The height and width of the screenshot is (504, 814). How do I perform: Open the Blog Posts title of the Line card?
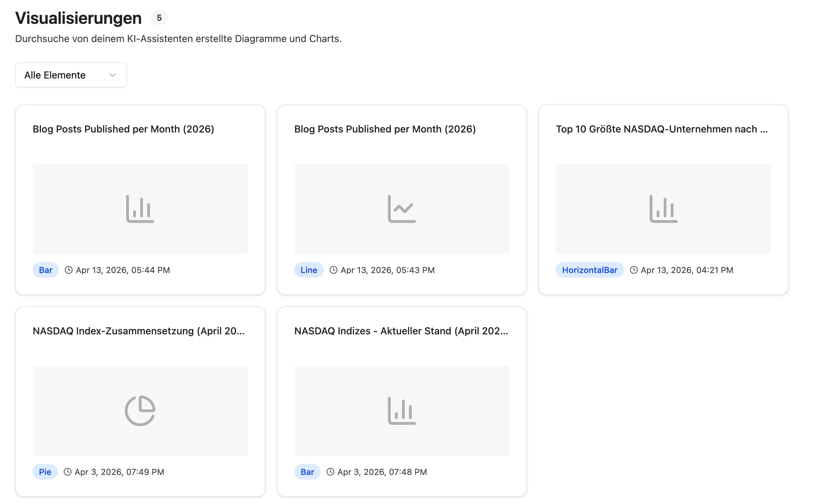click(385, 129)
